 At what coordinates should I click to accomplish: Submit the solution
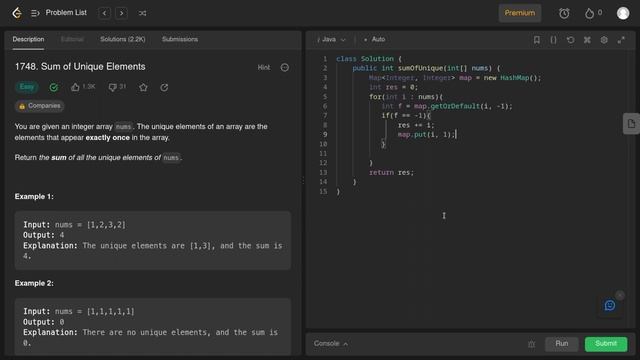click(606, 344)
